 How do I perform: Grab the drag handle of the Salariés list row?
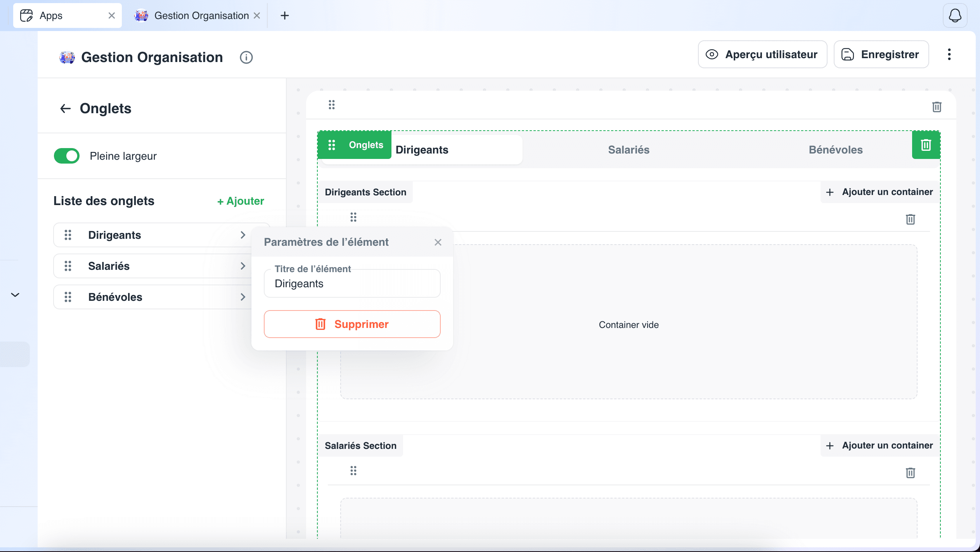(x=68, y=266)
